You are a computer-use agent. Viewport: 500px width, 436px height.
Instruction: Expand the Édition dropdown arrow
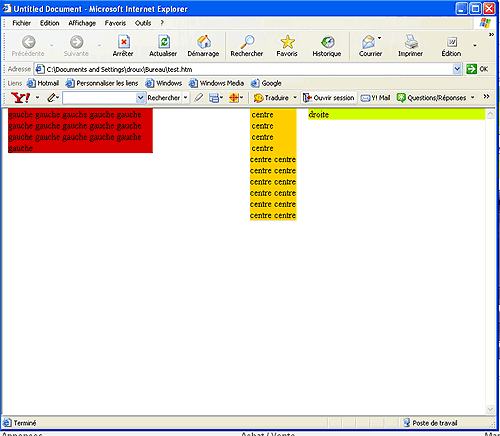[475, 45]
